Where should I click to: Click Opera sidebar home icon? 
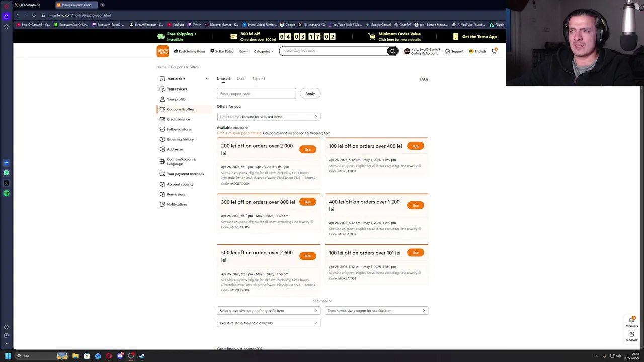point(6,16)
